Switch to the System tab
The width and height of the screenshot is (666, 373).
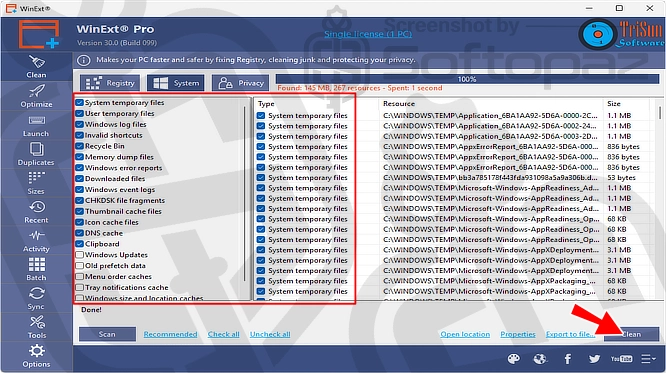click(176, 83)
